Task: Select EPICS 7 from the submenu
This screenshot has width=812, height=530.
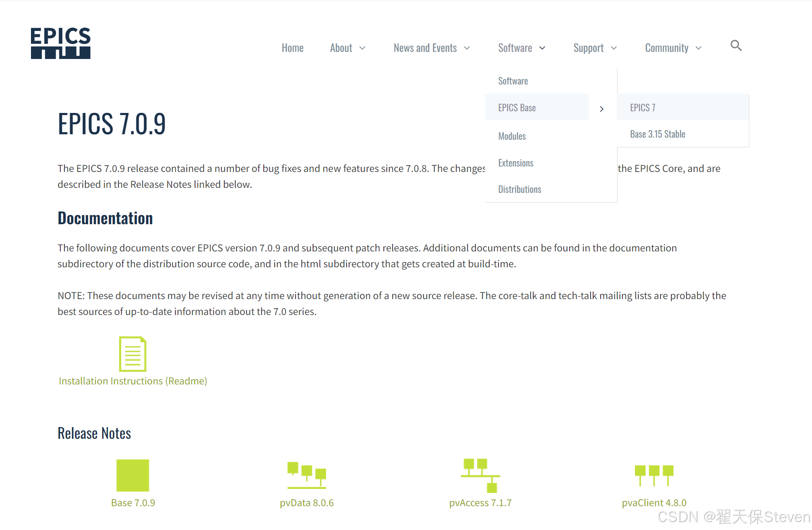Action: (642, 108)
